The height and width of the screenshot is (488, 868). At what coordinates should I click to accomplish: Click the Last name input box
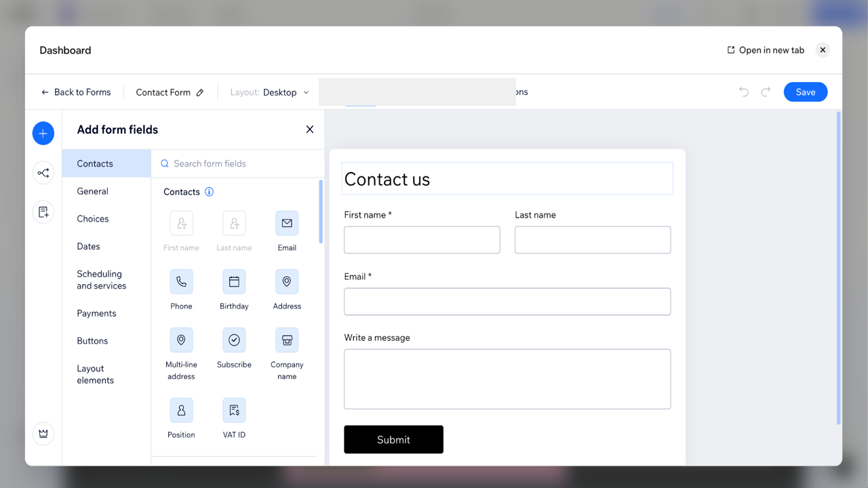coord(593,240)
